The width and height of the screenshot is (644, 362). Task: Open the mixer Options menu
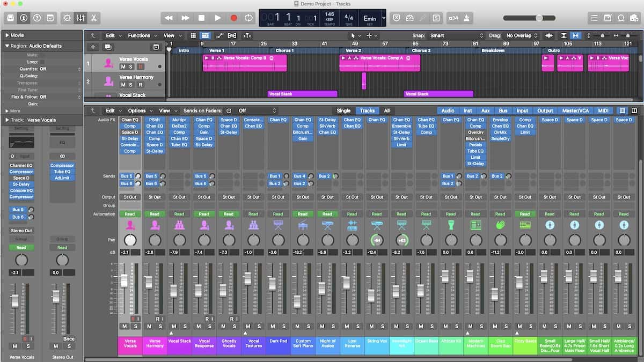click(139, 110)
